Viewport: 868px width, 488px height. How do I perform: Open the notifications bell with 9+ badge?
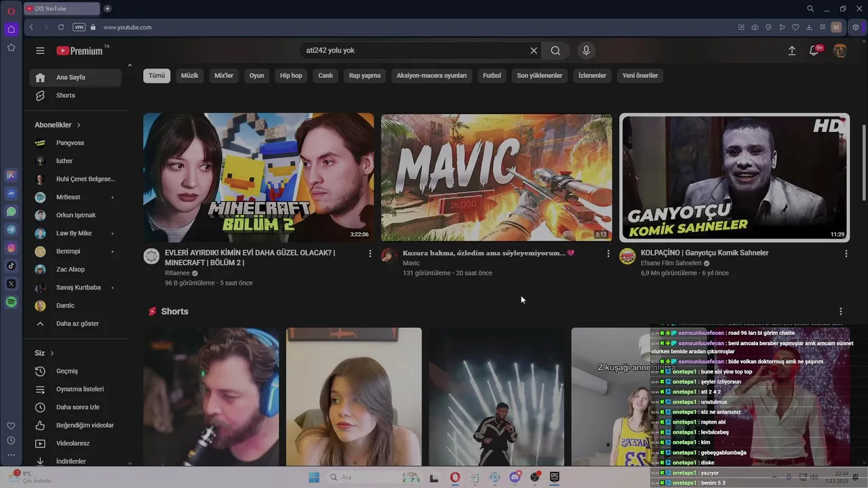(814, 51)
